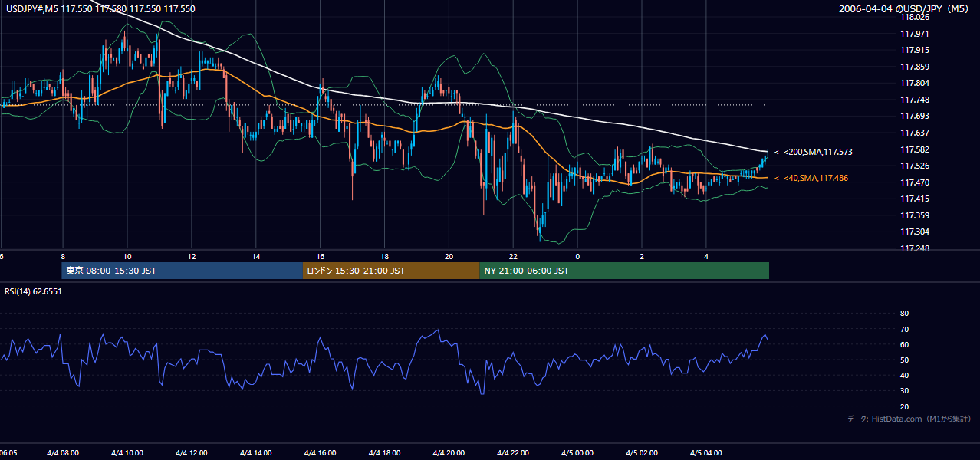Click the 4/4 22:00 bottom time label
This screenshot has width=980, height=460.
513,453
